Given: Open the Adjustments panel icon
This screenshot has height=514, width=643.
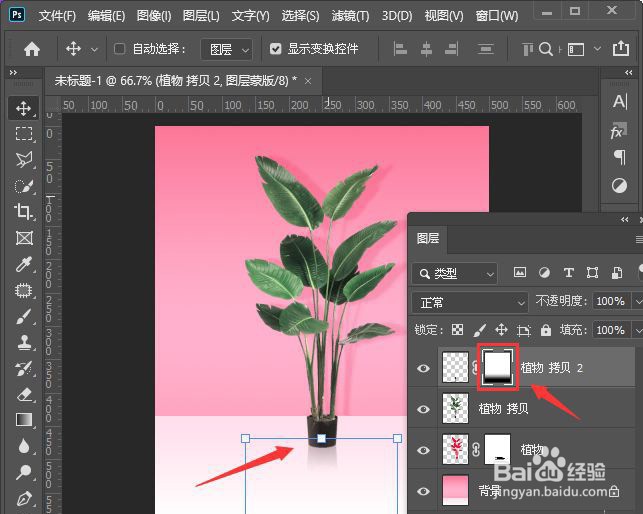Looking at the screenshot, I should (x=619, y=185).
